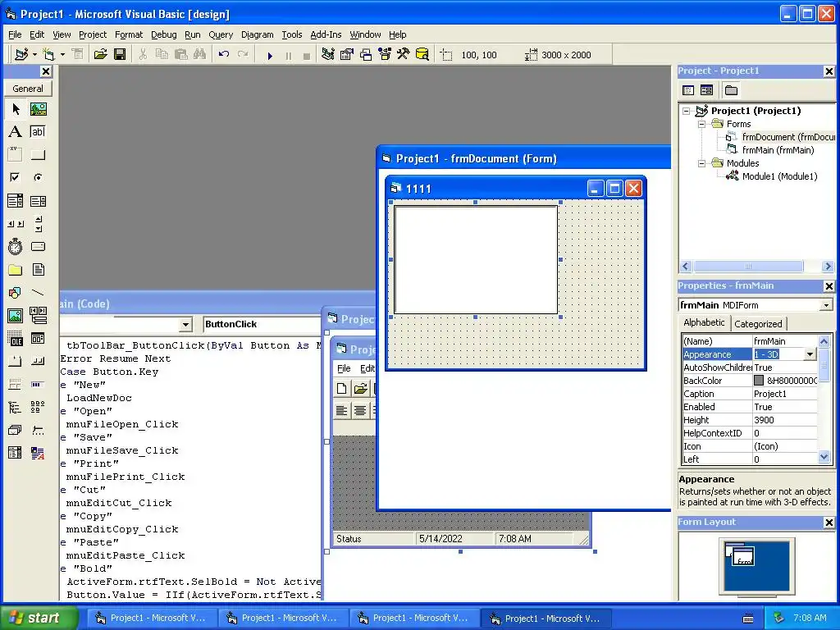
Task: Click the View Object button in Project Explorer
Action: coord(706,90)
